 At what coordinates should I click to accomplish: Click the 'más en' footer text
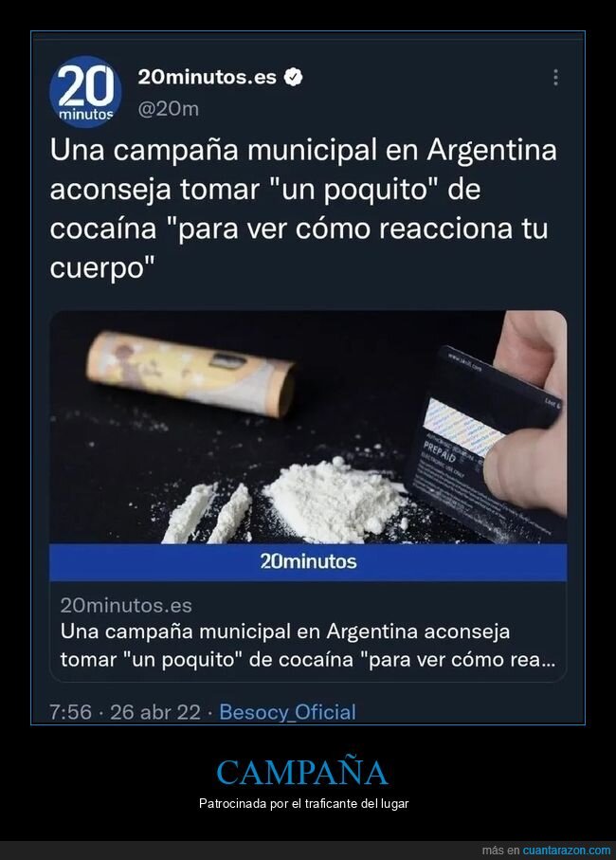500,851
